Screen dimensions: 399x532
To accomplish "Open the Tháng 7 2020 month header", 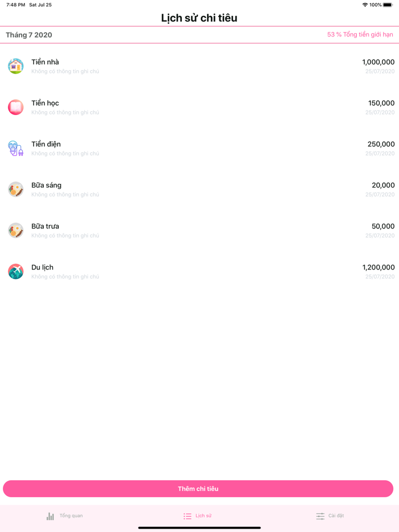I will tap(29, 35).
